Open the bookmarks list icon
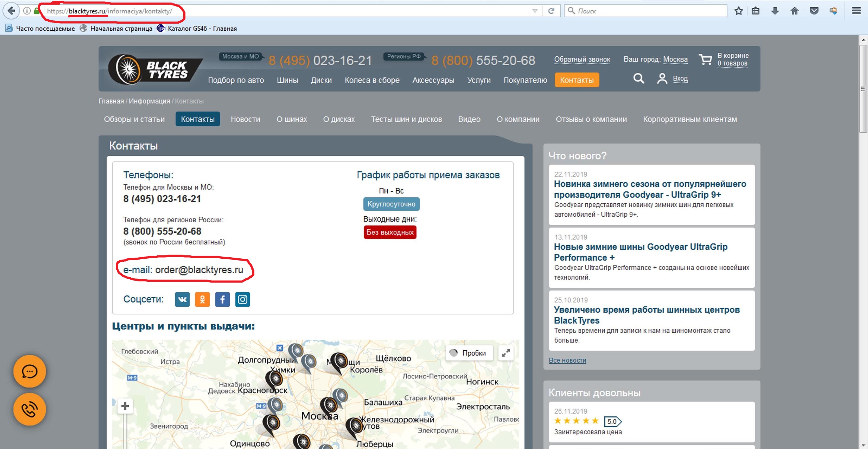This screenshot has height=449, width=868. [756, 11]
